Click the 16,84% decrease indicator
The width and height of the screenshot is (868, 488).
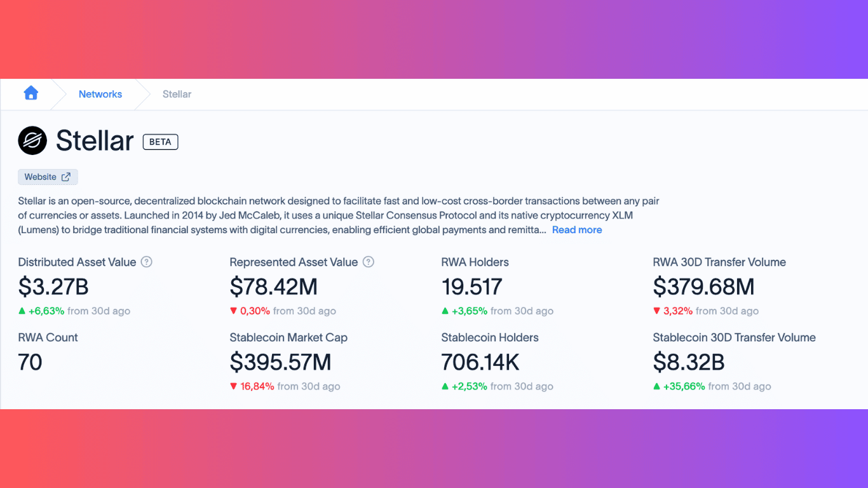(252, 386)
